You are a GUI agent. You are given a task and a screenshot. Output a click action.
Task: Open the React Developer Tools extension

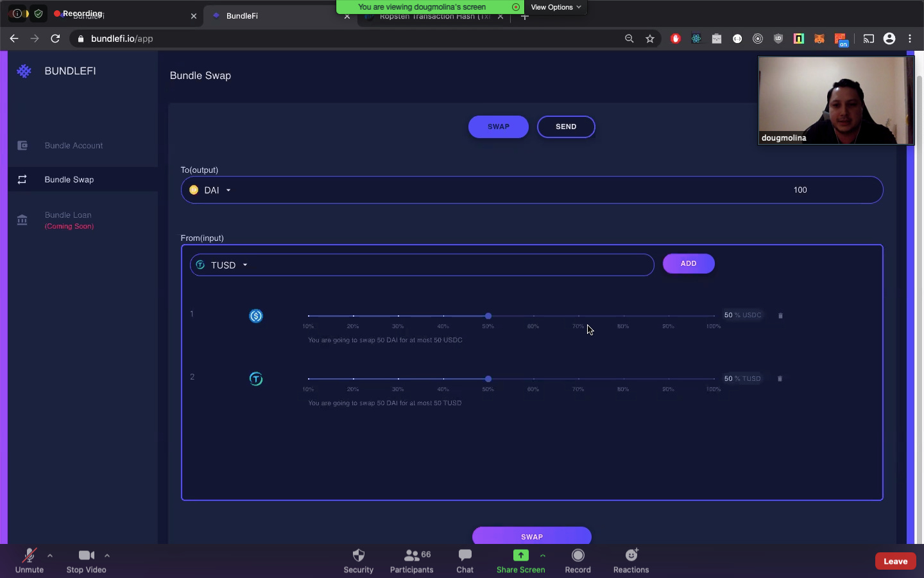696,39
